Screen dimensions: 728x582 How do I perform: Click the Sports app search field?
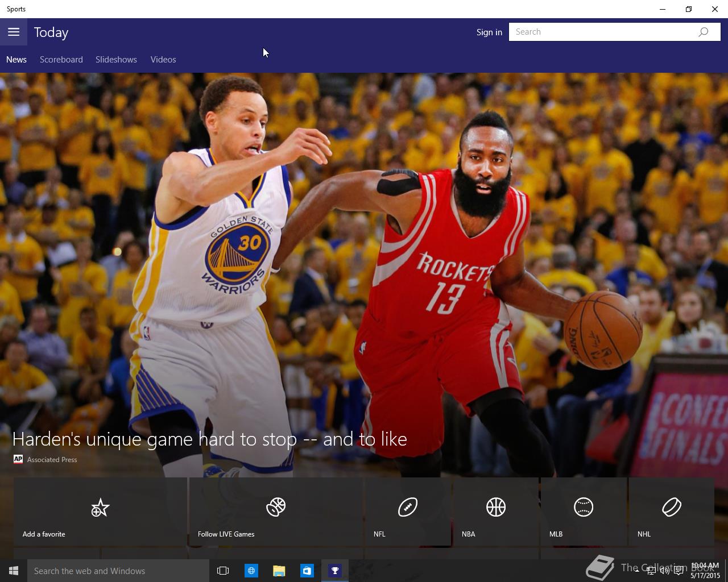tap(614, 32)
